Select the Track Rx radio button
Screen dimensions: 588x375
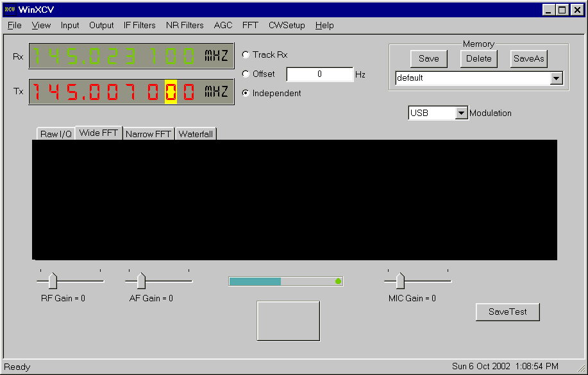(x=246, y=54)
